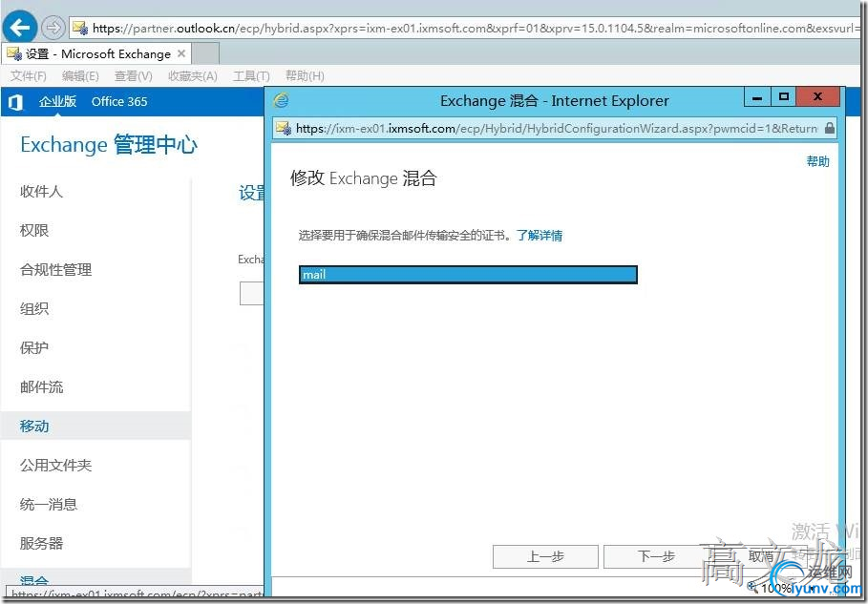The height and width of the screenshot is (604, 868).
Task: Open the 查看(V) menu
Action: 134,75
